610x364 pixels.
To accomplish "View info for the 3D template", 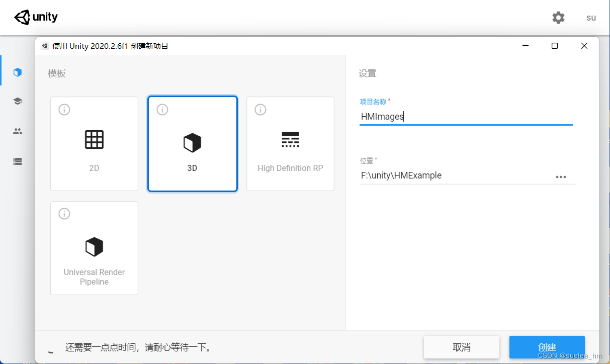I will point(162,110).
